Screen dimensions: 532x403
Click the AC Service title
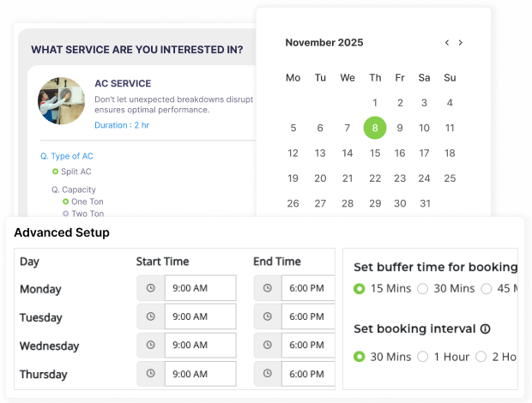click(x=123, y=84)
